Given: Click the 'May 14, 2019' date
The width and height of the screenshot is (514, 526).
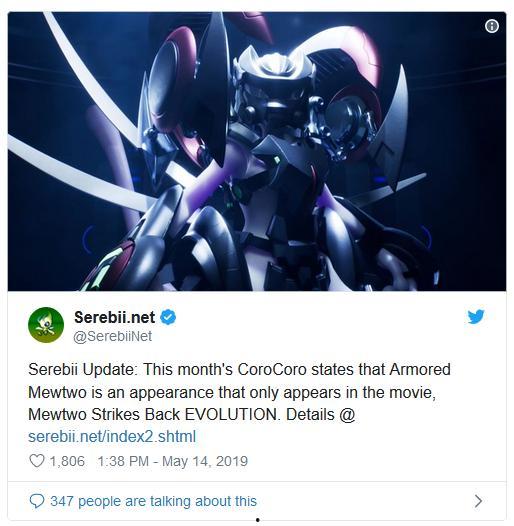Looking at the screenshot, I should (x=205, y=461).
